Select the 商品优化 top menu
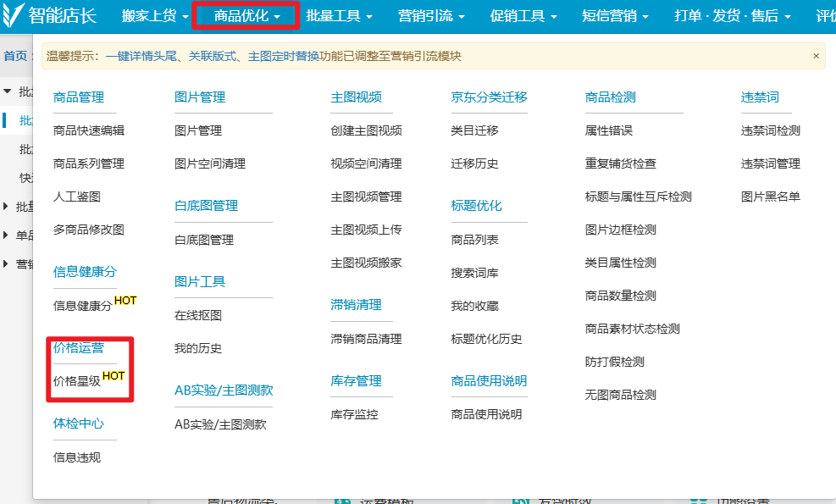 pos(246,16)
